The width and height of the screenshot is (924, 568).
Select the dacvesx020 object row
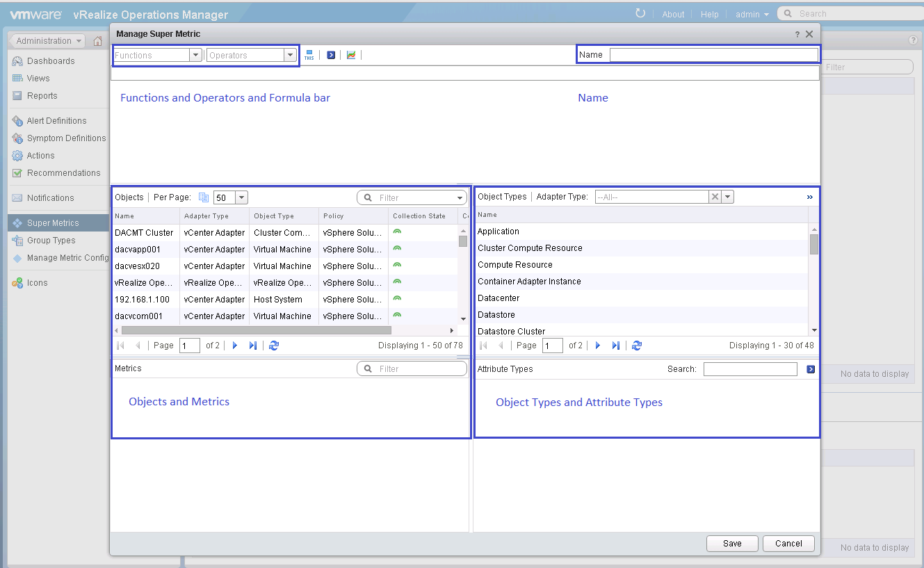(x=284, y=266)
